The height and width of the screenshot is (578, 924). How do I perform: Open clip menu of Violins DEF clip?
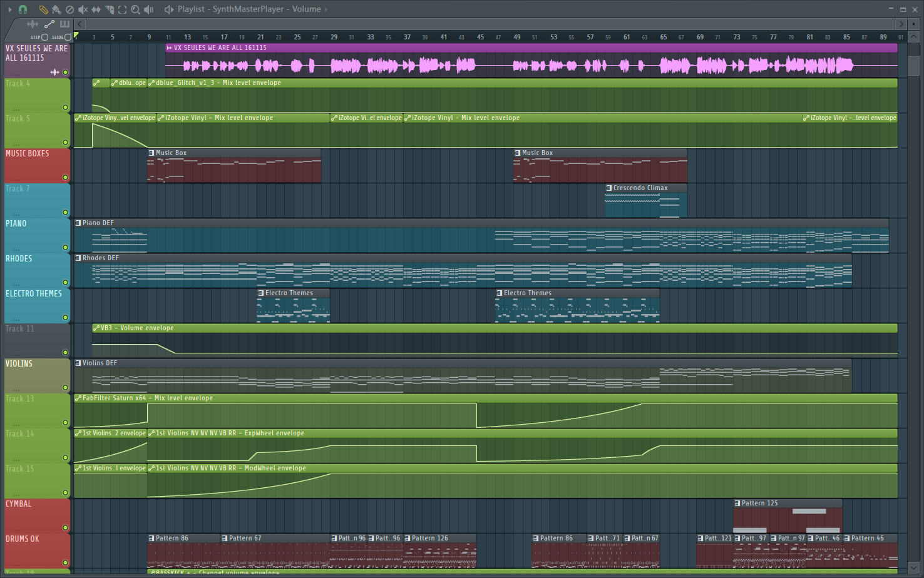(78, 363)
